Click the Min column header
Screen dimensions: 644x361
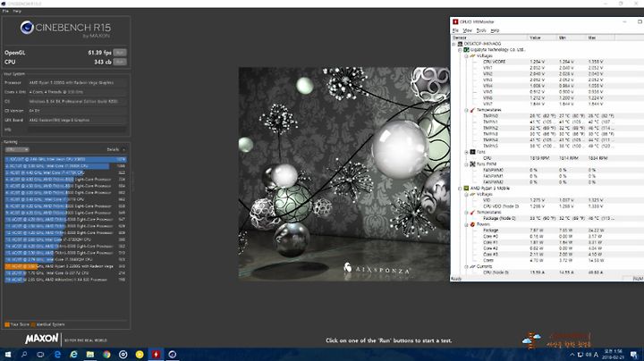click(x=571, y=38)
